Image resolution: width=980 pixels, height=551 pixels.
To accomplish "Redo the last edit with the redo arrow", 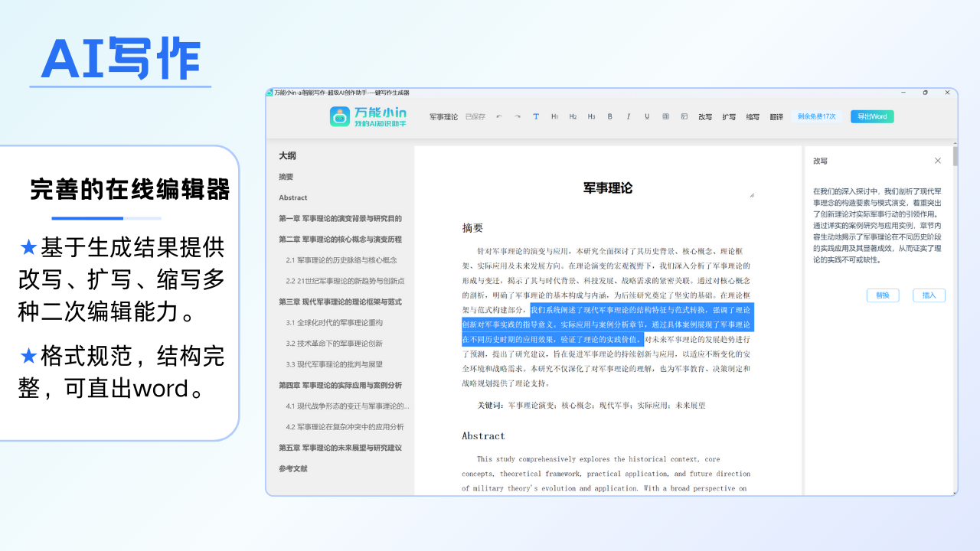I will coord(518,116).
